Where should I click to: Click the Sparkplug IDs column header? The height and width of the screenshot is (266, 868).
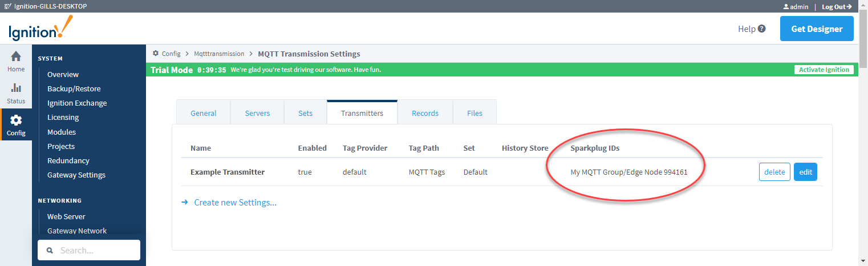pyautogui.click(x=595, y=148)
